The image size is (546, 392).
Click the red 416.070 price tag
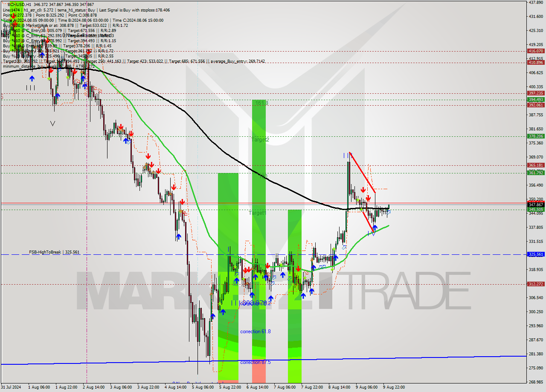pos(536,51)
